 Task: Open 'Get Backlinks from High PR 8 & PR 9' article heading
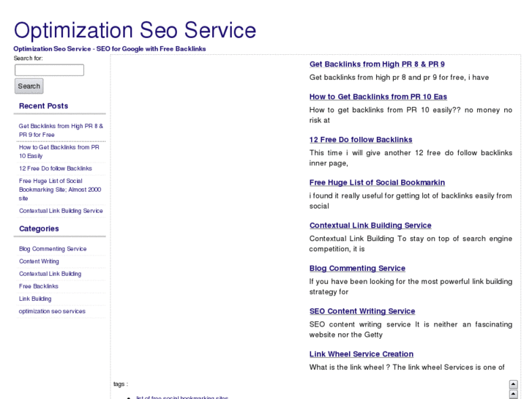[x=377, y=64]
